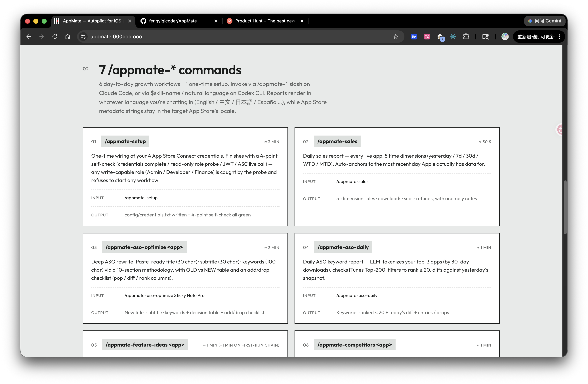Click '≈ 1 MIN (+1 MIN ON FIRST-RUN CHAIN)'

(x=241, y=345)
